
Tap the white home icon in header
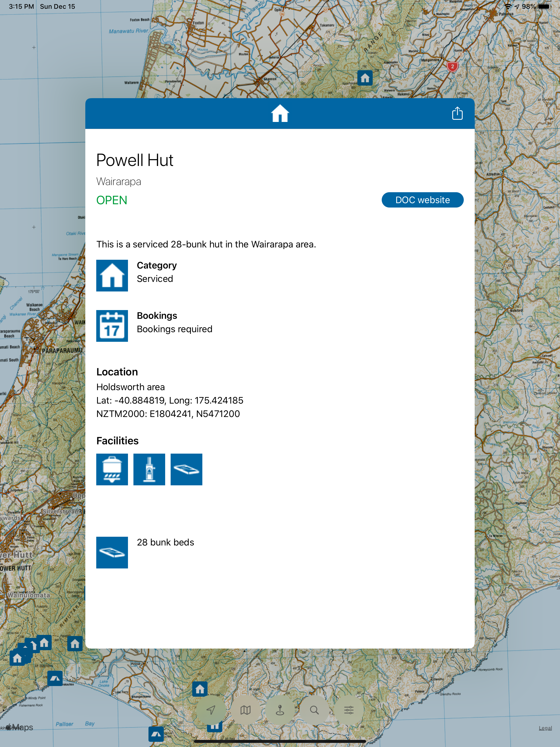[x=280, y=113]
